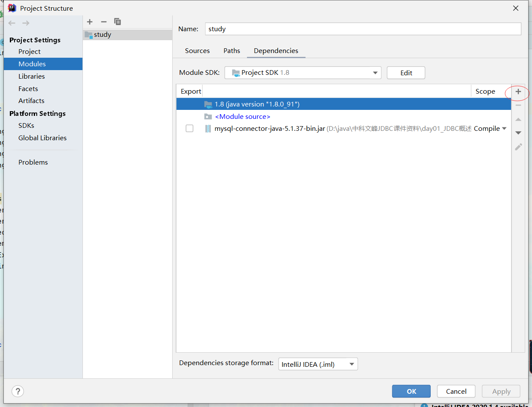This screenshot has height=407, width=532.
Task: Toggle export checkbox for mysql-connector jar
Action: point(189,129)
